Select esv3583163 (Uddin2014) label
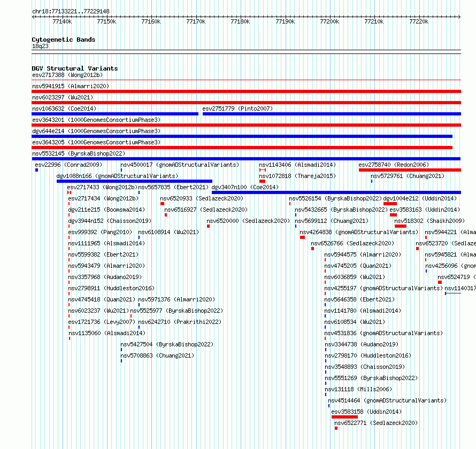This screenshot has height=449, width=476. click(x=425, y=210)
